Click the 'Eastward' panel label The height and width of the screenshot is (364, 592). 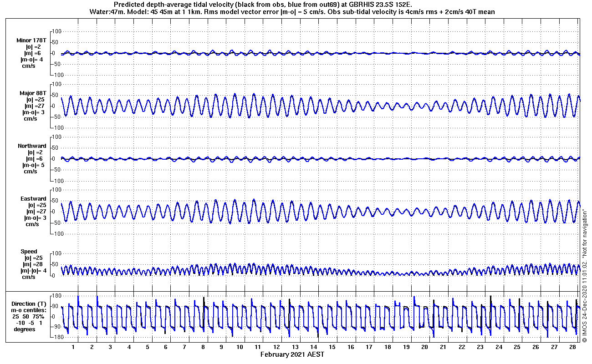click(33, 199)
